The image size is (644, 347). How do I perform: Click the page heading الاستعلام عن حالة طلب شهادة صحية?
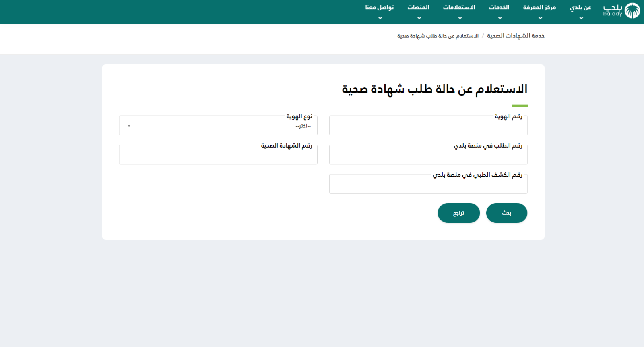coord(435,89)
